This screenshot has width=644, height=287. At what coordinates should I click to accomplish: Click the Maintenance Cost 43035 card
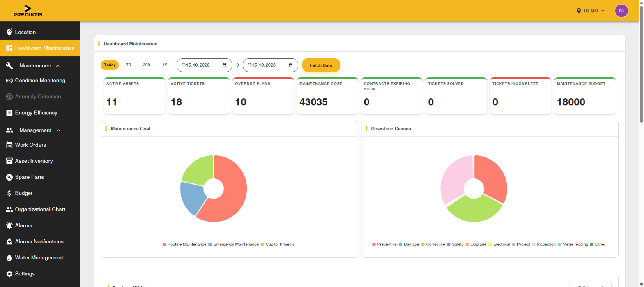[328, 96]
